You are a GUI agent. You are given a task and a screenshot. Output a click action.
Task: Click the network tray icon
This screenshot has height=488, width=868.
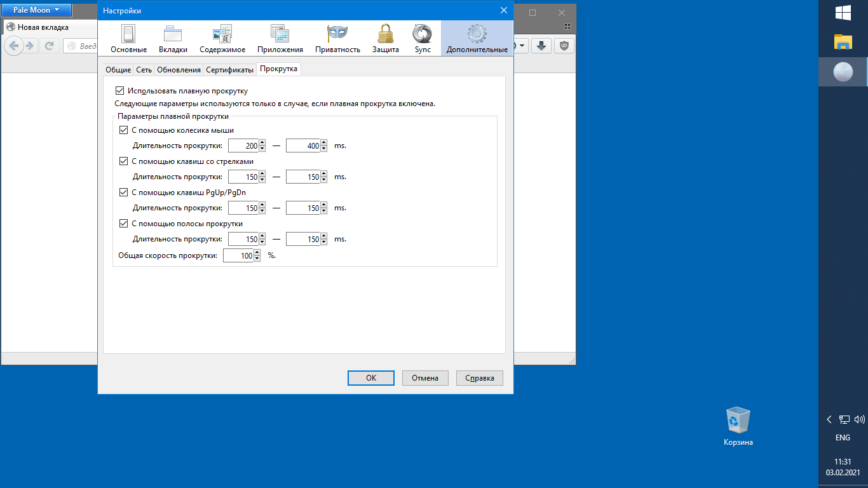click(x=844, y=419)
